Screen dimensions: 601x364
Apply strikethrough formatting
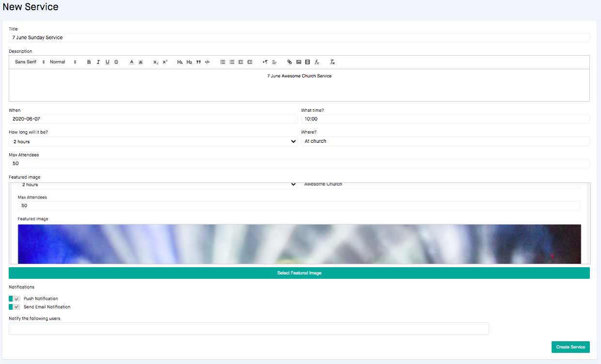(116, 61)
